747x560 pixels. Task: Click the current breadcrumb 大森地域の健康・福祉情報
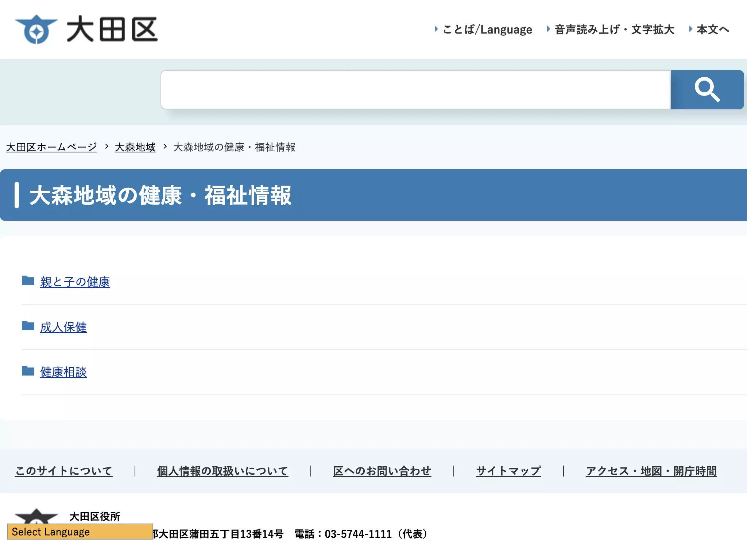click(x=234, y=147)
